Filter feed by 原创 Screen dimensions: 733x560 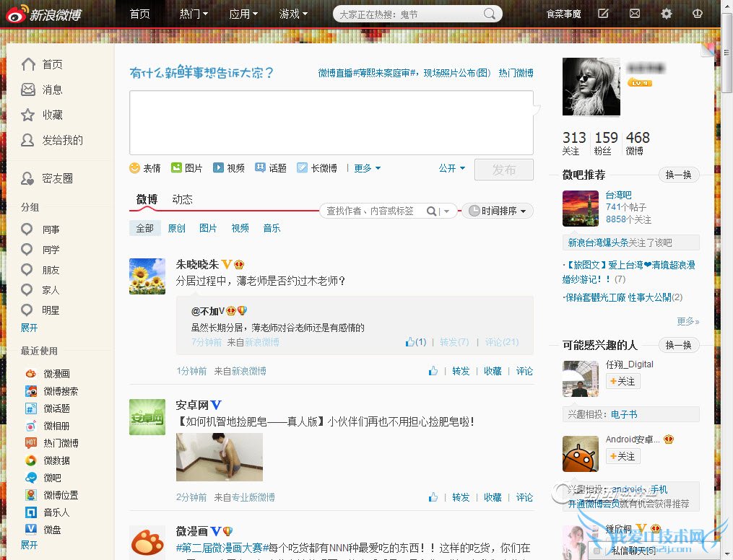click(176, 228)
